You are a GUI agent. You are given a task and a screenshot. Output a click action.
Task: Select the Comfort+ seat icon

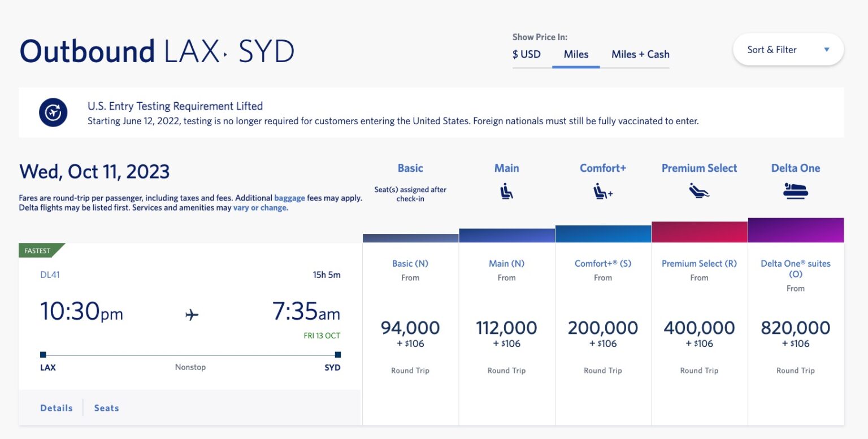tap(602, 191)
